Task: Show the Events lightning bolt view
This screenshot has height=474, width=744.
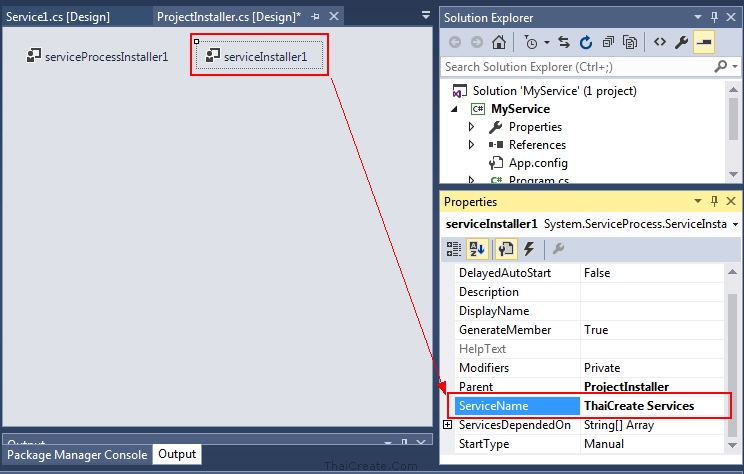Action: 529,249
